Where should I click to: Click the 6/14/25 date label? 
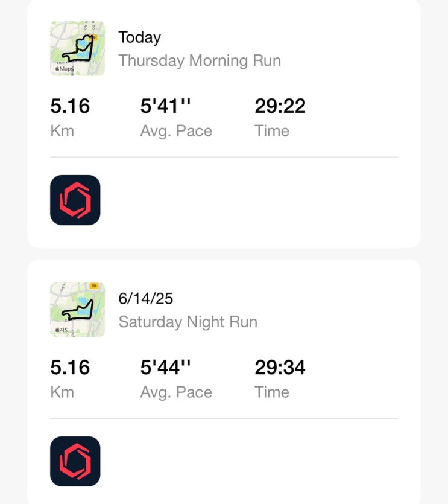coord(146,299)
